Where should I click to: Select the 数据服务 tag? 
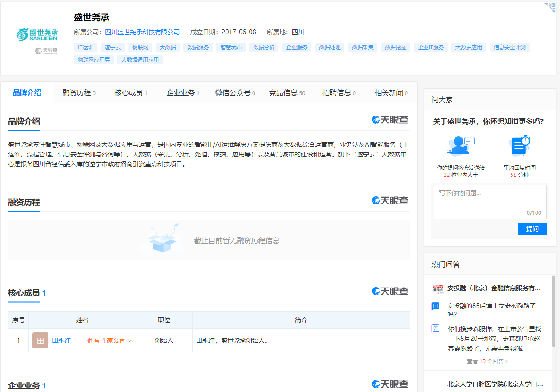click(198, 47)
